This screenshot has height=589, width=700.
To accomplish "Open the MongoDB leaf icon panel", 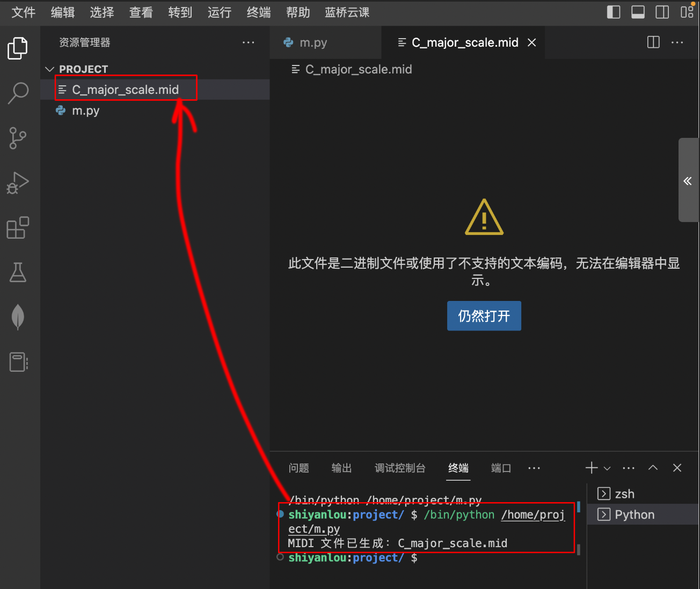I will [x=18, y=317].
